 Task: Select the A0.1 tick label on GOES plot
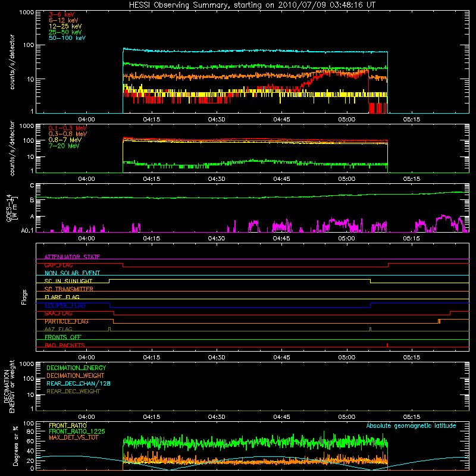click(x=27, y=231)
